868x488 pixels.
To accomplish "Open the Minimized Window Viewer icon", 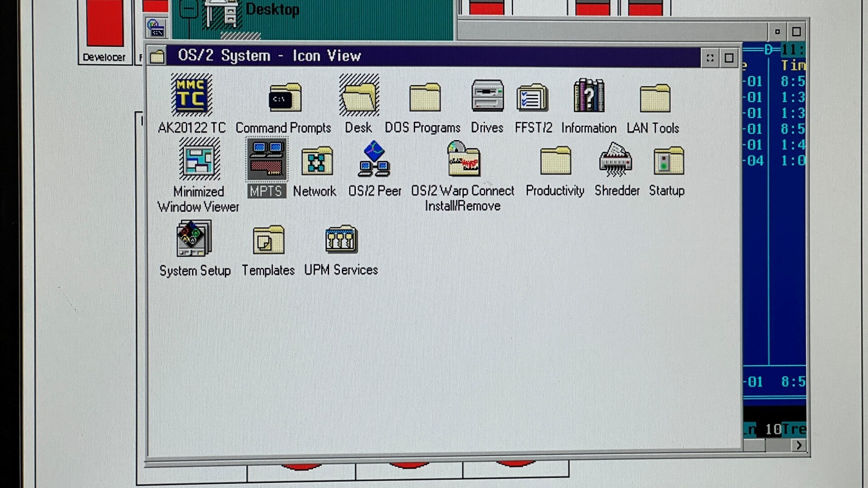I will (199, 159).
